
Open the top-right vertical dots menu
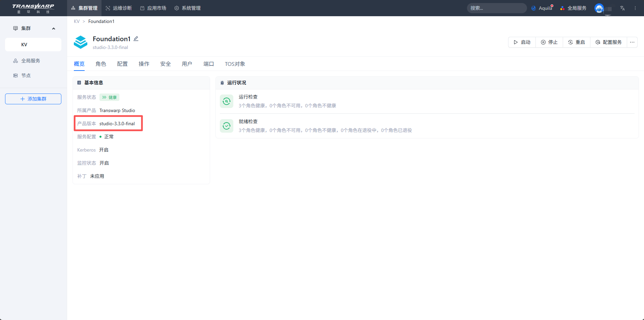tap(635, 8)
